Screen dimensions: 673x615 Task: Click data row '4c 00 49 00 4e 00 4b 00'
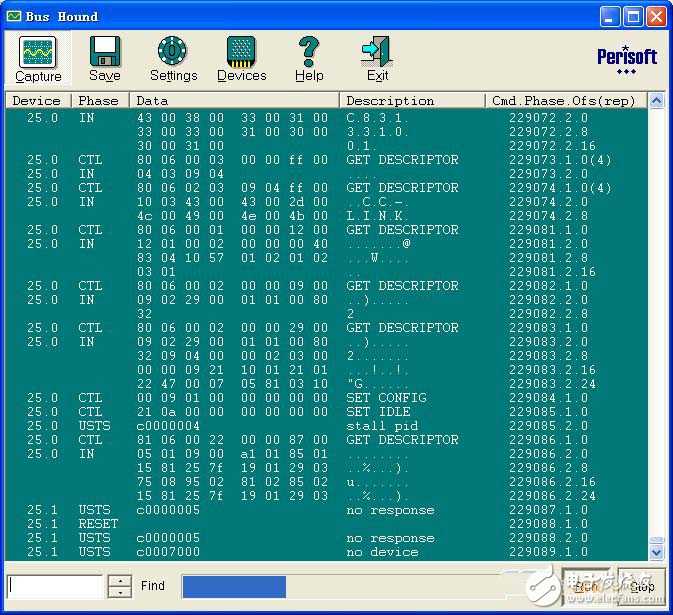pyautogui.click(x=233, y=215)
